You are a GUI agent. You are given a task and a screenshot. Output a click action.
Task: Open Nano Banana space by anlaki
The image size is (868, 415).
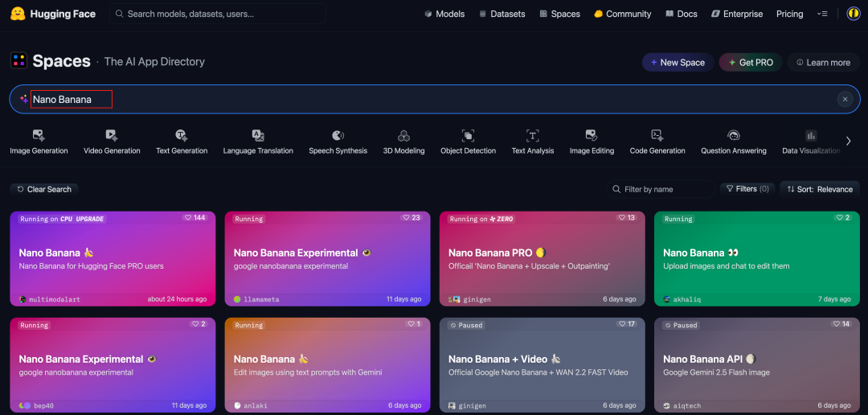click(328, 364)
